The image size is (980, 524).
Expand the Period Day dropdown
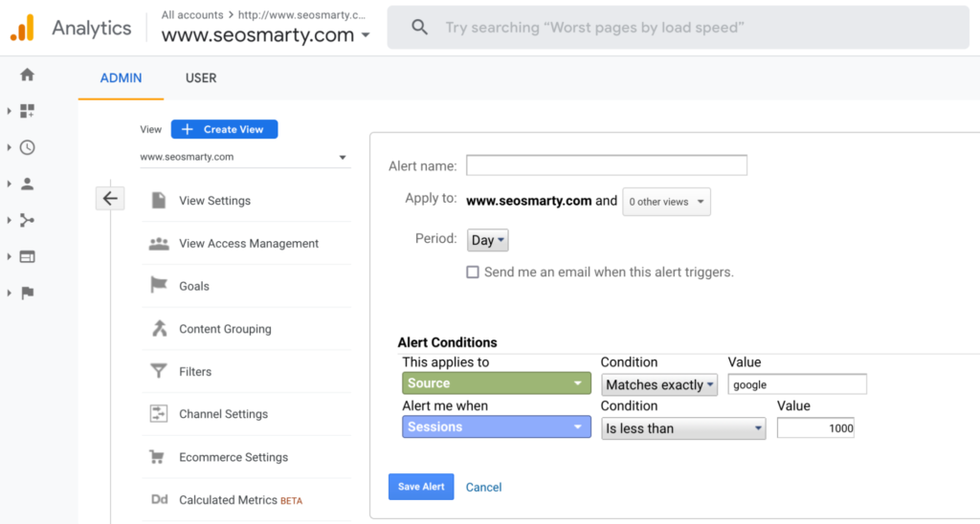tap(488, 240)
